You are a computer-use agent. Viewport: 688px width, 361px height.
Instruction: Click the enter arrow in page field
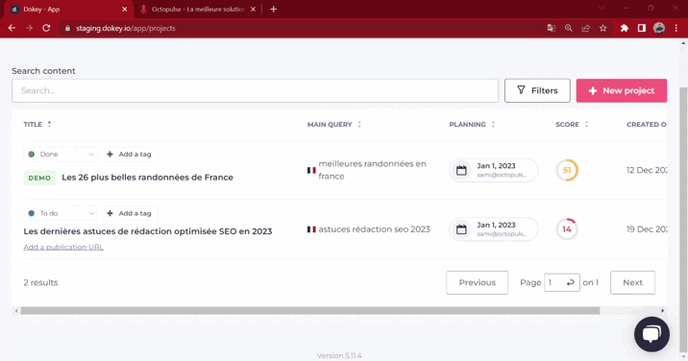(570, 282)
